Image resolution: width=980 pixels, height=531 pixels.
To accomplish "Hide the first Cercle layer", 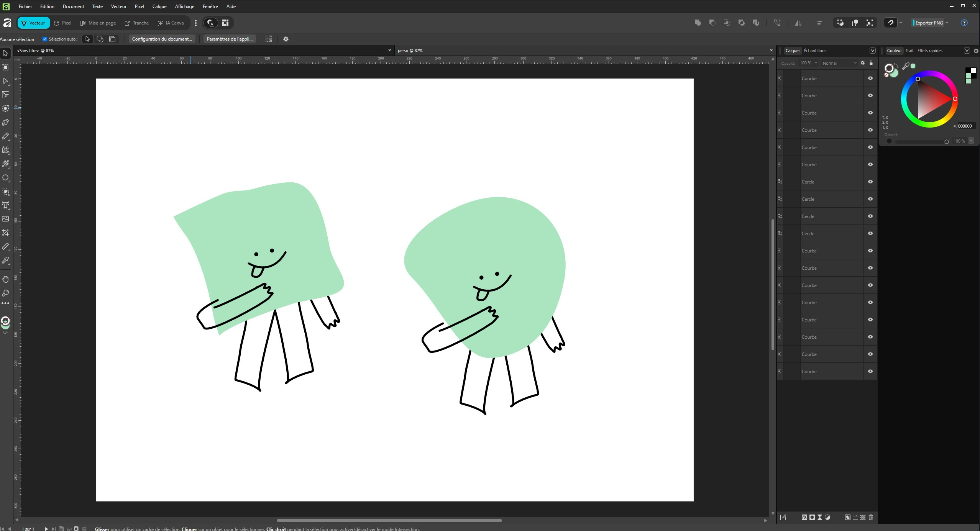I will [870, 182].
